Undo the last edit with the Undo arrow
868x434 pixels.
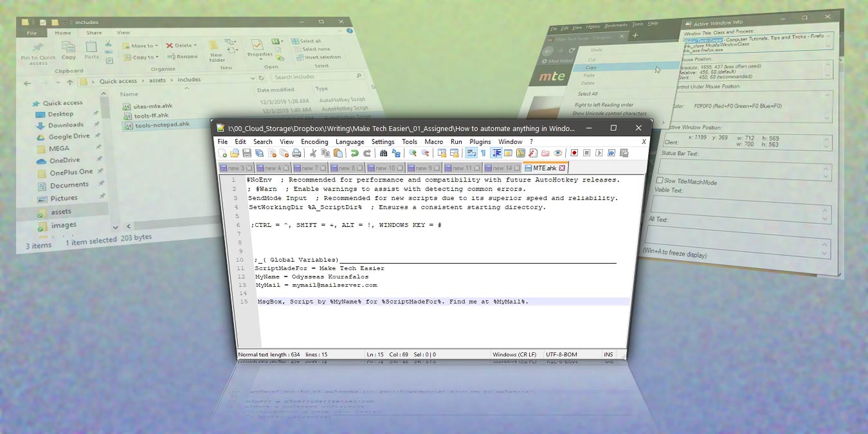355,153
